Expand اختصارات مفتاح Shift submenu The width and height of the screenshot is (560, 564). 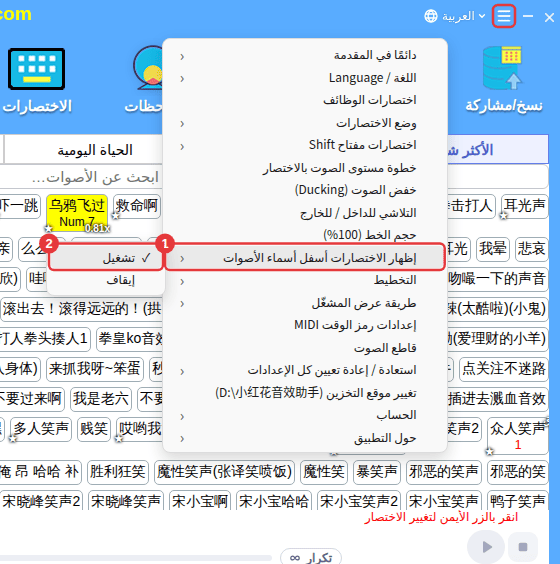pyautogui.click(x=305, y=145)
